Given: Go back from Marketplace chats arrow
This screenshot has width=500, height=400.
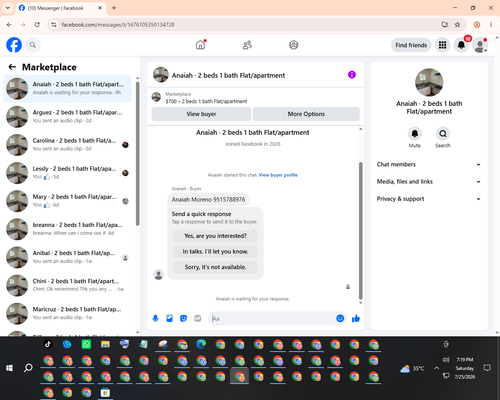Looking at the screenshot, I should coord(12,67).
